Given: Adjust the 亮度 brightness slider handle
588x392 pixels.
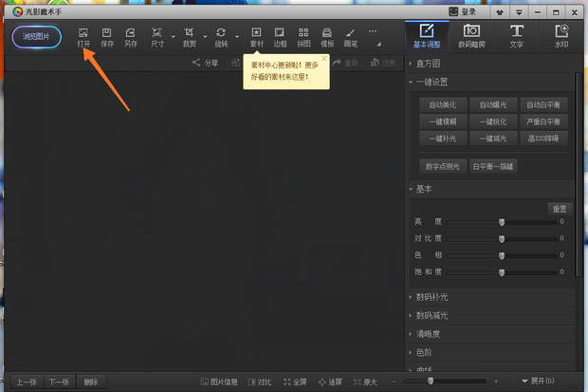Looking at the screenshot, I should tap(502, 222).
